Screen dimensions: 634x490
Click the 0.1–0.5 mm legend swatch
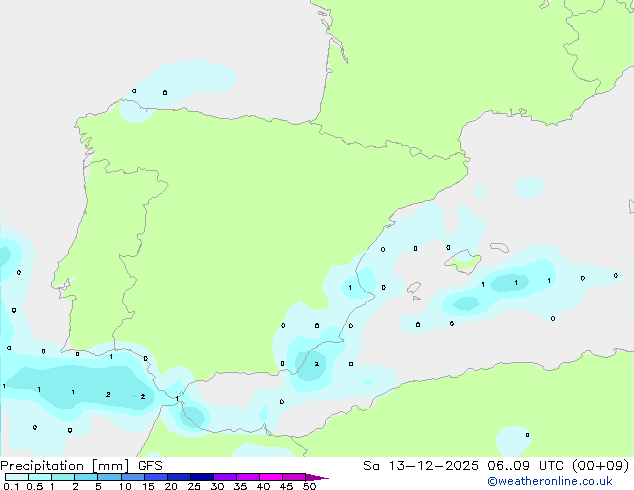[17, 477]
